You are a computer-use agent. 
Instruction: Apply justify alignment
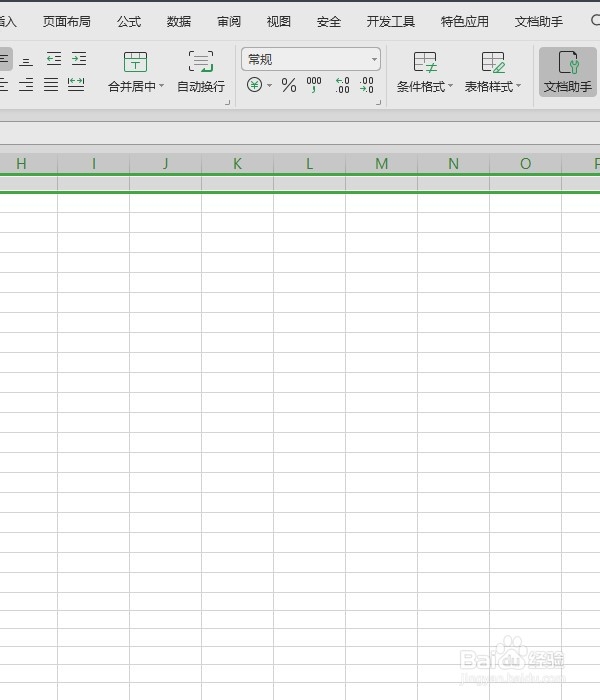51,84
